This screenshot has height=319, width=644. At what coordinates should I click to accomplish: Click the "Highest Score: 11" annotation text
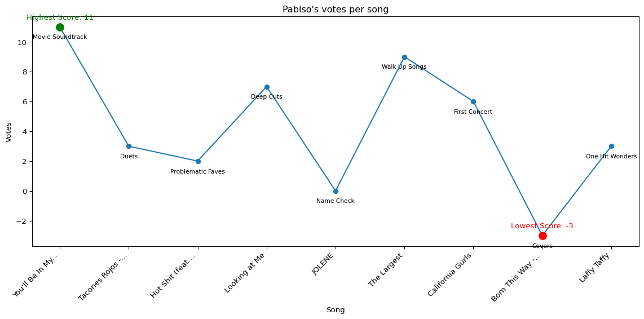60,17
